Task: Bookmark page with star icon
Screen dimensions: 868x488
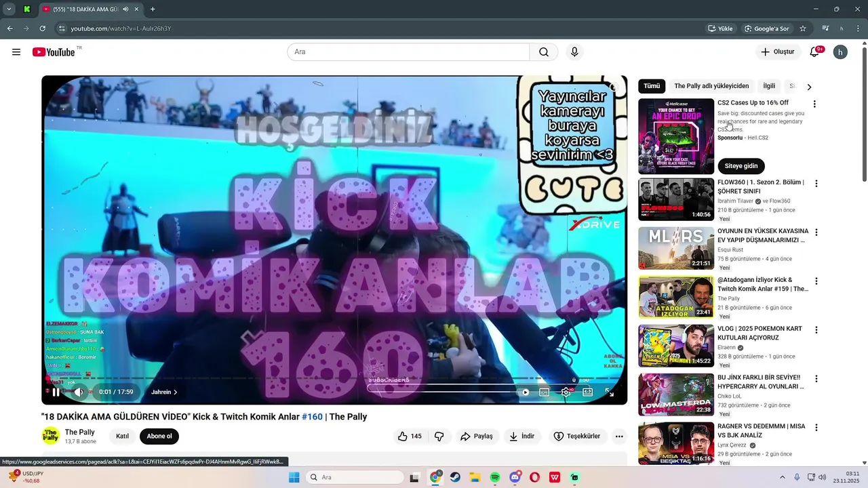Action: tap(803, 28)
